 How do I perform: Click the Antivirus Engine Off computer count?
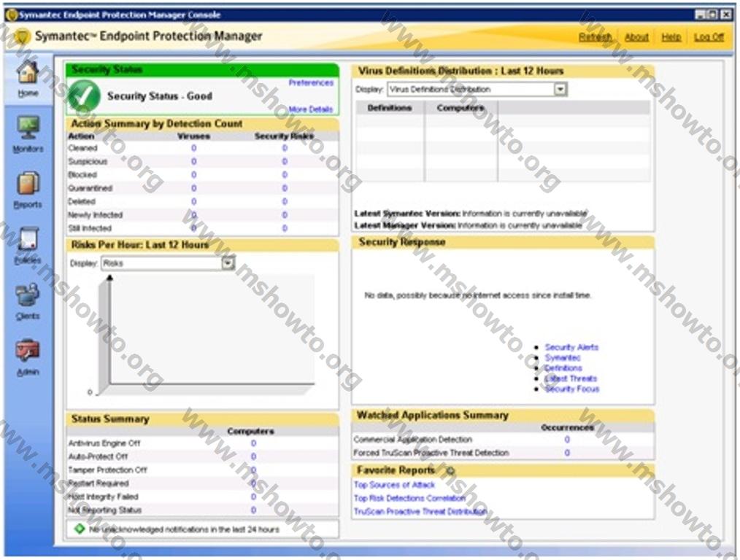point(253,443)
